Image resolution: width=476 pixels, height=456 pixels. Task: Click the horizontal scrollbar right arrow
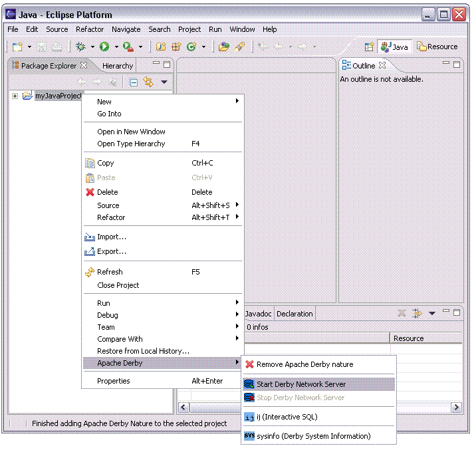point(456,407)
